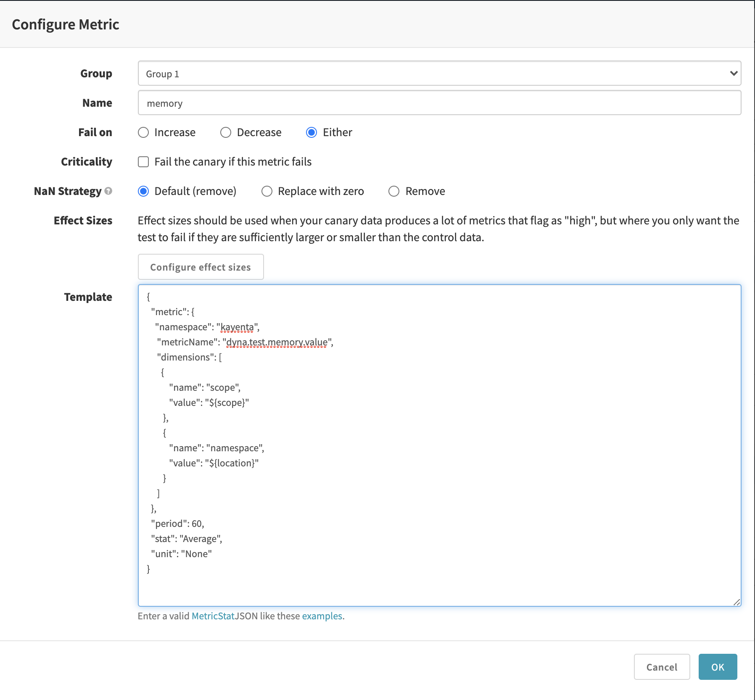Pick the Remove NaN strategy option

pos(394,191)
